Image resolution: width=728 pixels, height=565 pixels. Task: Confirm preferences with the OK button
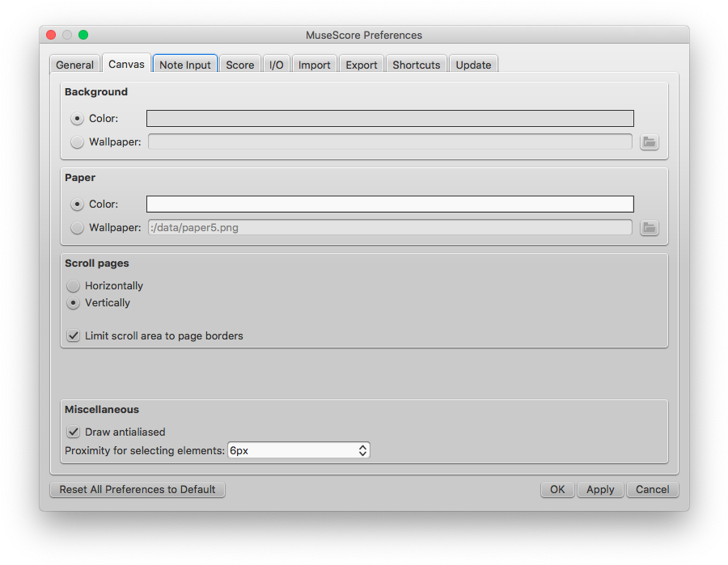click(557, 489)
